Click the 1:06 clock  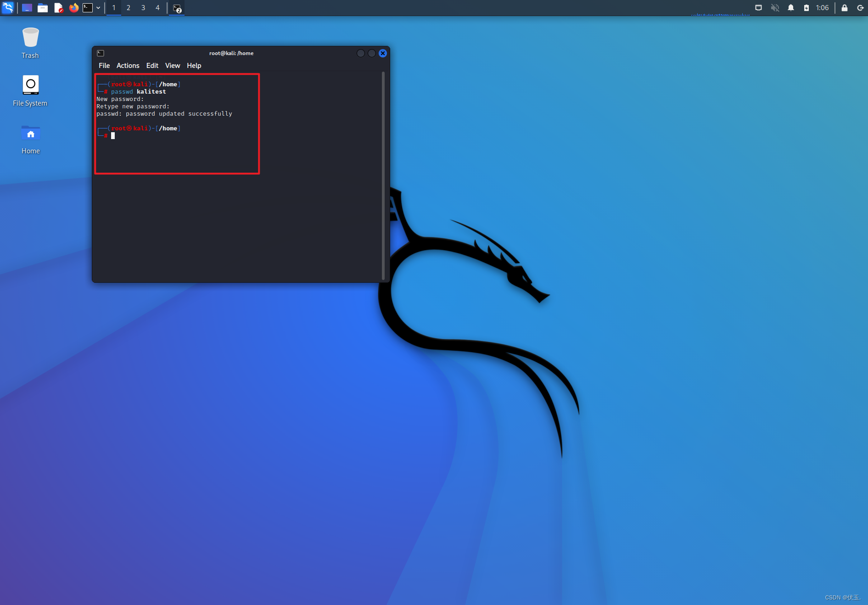pyautogui.click(x=822, y=8)
